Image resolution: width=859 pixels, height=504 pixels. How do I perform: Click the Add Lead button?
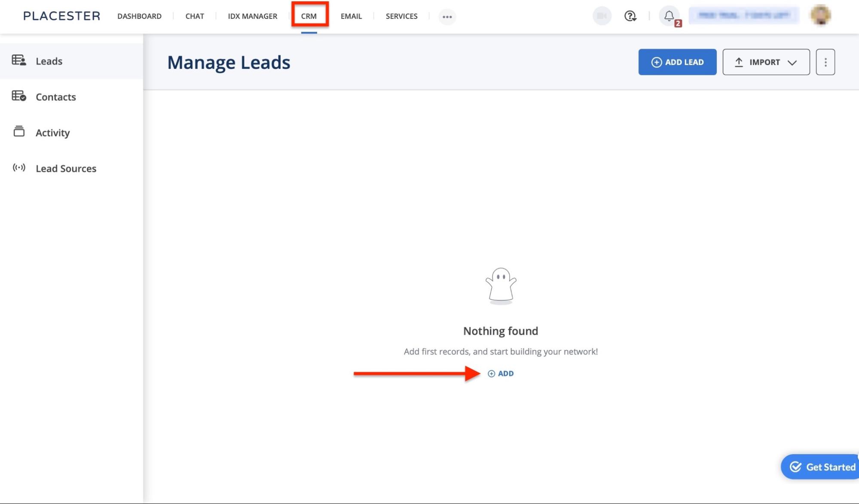677,62
